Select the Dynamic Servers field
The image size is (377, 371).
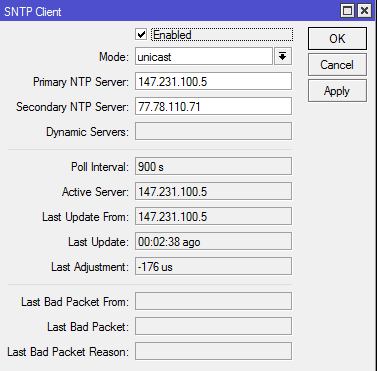[x=213, y=131]
